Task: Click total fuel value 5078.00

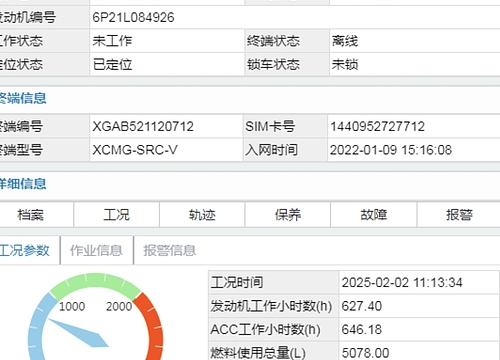Action: (x=365, y=353)
